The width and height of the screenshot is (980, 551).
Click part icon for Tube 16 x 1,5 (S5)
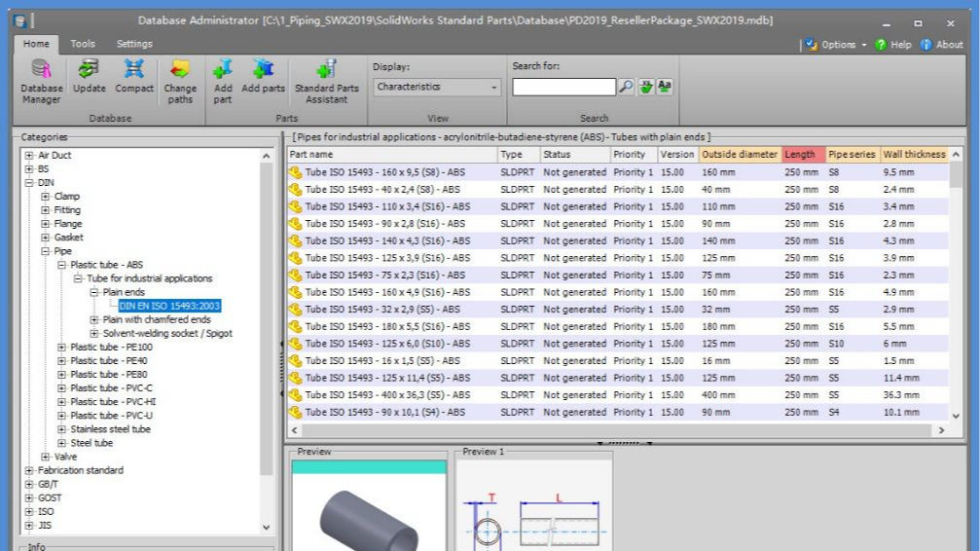pyautogui.click(x=295, y=360)
